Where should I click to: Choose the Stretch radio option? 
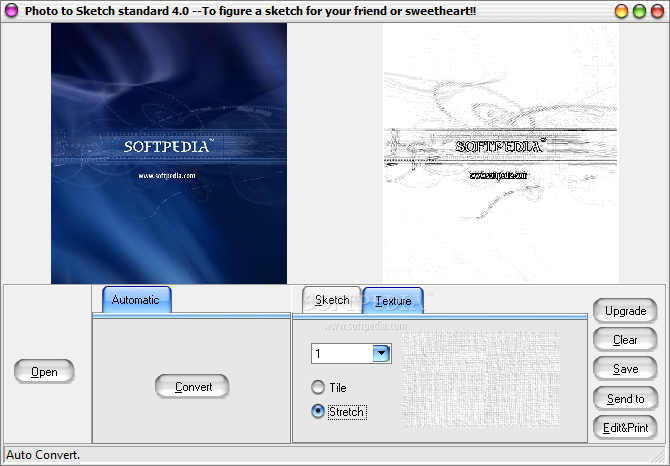click(339, 411)
